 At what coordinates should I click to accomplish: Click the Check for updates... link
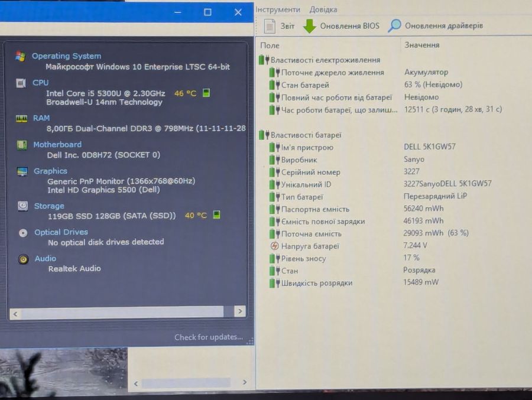209,337
